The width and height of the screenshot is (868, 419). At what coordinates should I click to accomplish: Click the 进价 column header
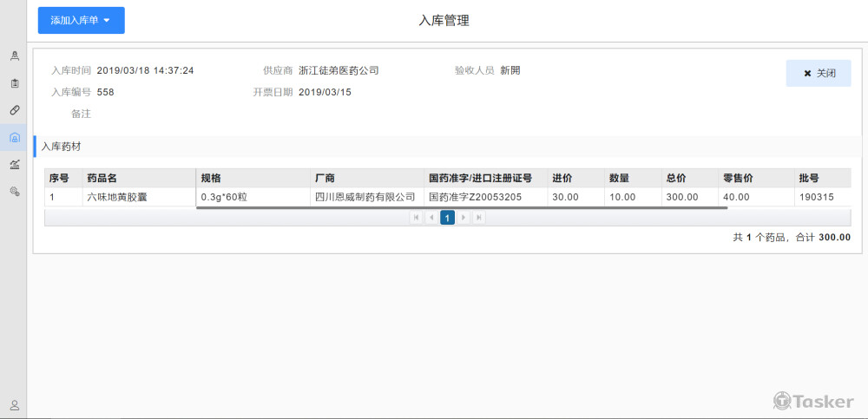[576, 178]
